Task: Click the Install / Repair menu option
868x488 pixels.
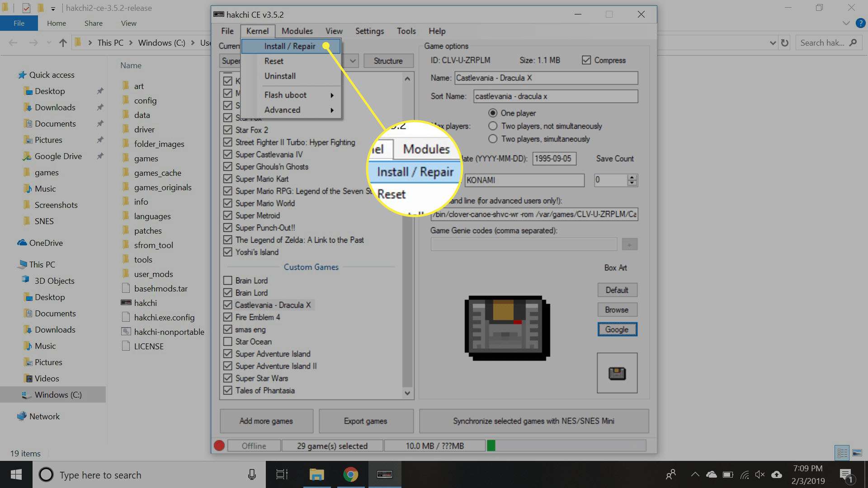Action: [x=288, y=46]
